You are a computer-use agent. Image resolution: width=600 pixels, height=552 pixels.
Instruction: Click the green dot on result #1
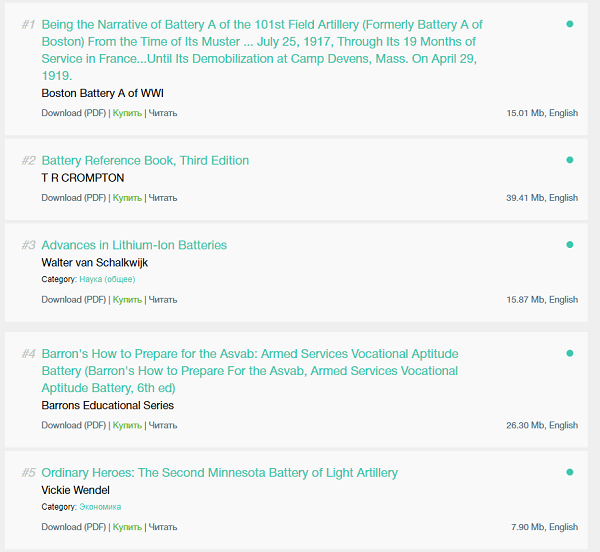pyautogui.click(x=570, y=24)
